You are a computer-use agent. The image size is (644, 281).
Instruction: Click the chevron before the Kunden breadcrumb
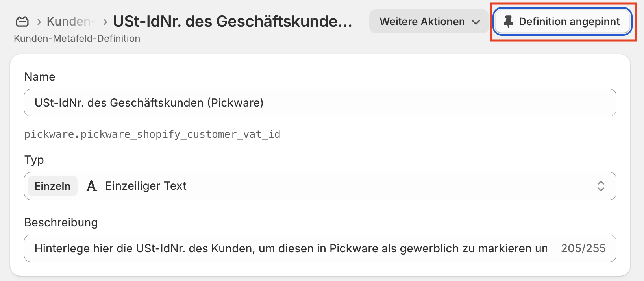(39, 22)
